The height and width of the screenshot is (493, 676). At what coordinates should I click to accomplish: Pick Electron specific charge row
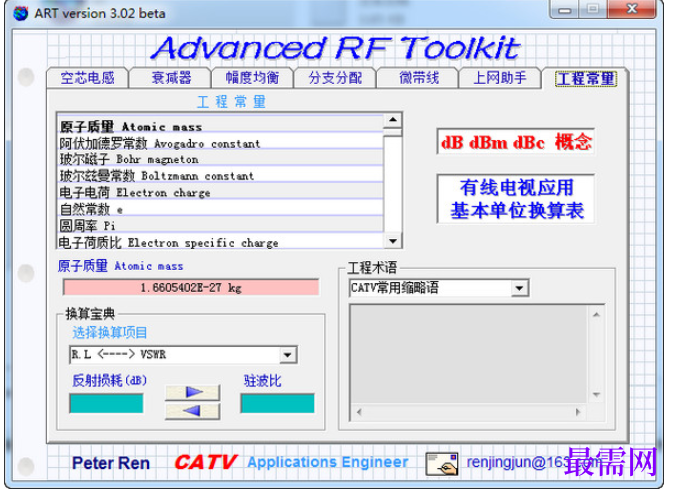[x=220, y=242]
